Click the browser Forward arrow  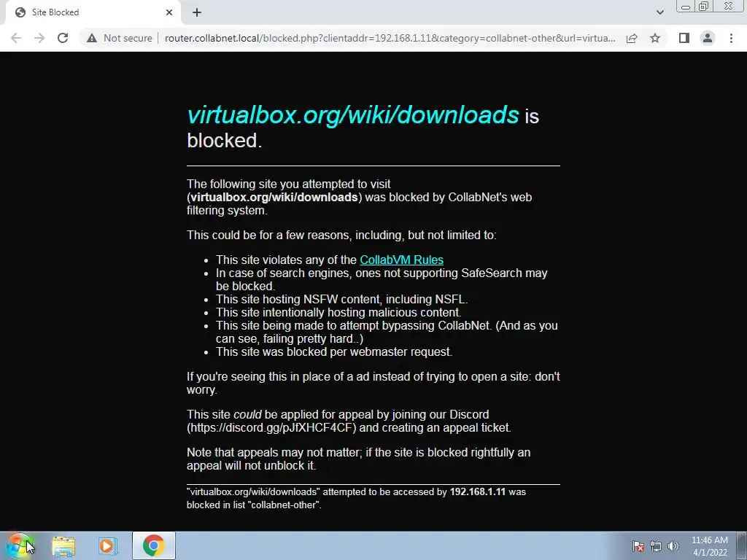click(x=39, y=38)
